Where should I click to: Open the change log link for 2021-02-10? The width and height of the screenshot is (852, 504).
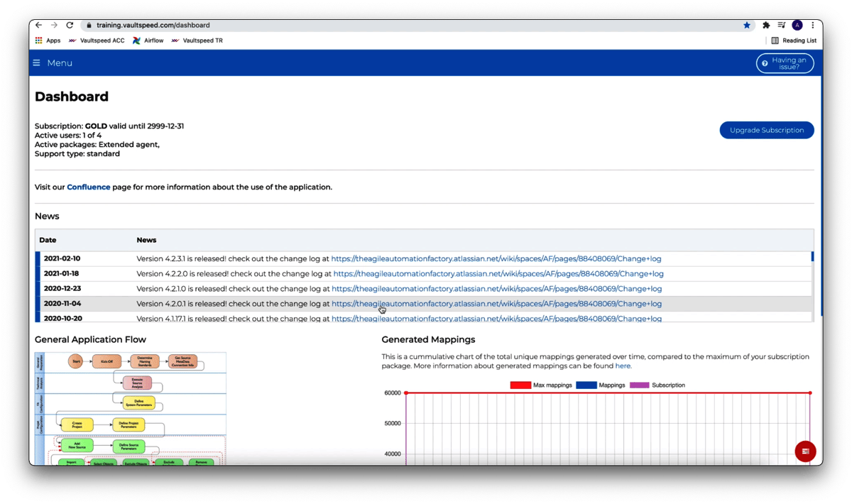[496, 259]
